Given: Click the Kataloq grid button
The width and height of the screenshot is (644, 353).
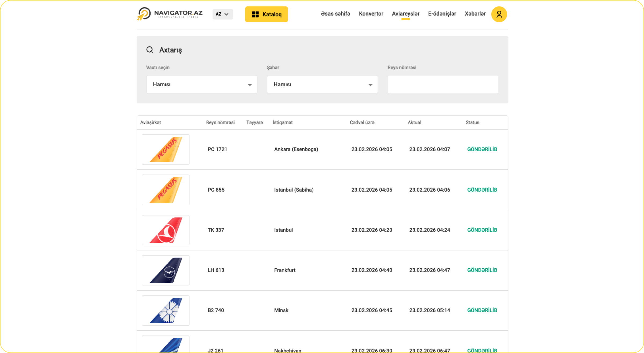Looking at the screenshot, I should tap(266, 14).
